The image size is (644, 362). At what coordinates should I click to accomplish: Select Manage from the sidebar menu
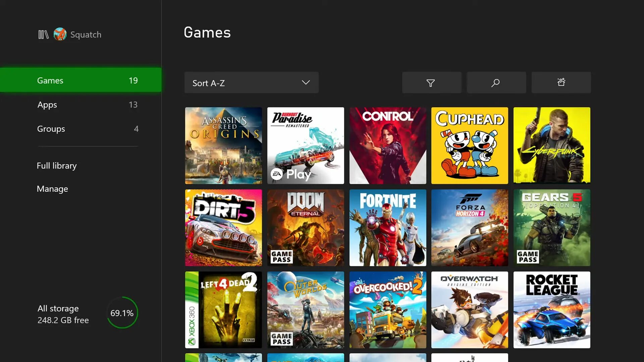pyautogui.click(x=53, y=189)
